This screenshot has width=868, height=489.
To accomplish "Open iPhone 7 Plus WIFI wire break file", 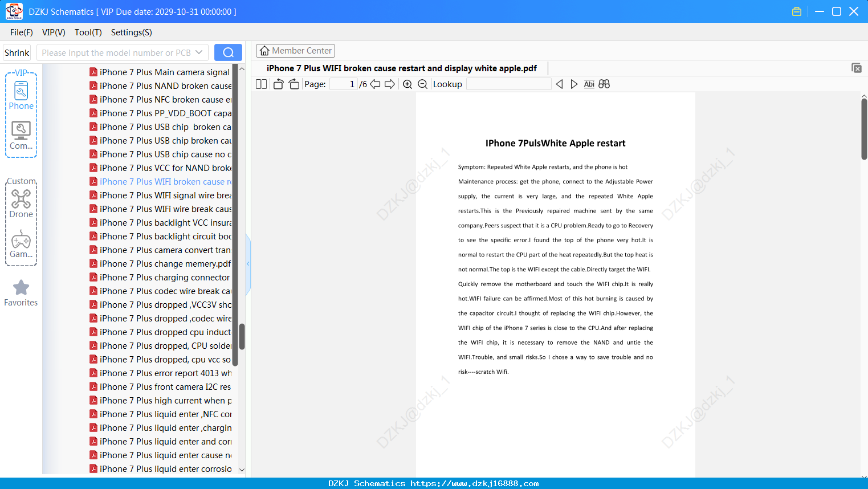I will coord(161,209).
